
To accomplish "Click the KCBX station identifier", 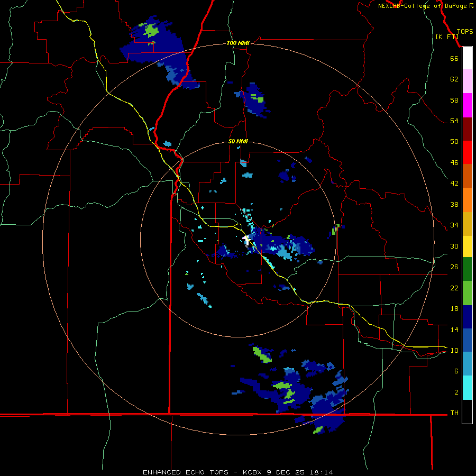I will pos(253,472).
